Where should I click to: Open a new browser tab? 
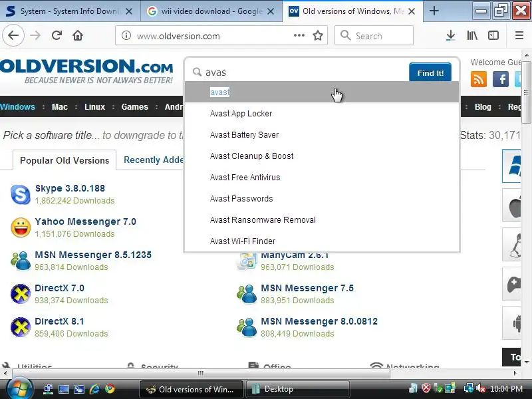click(434, 11)
